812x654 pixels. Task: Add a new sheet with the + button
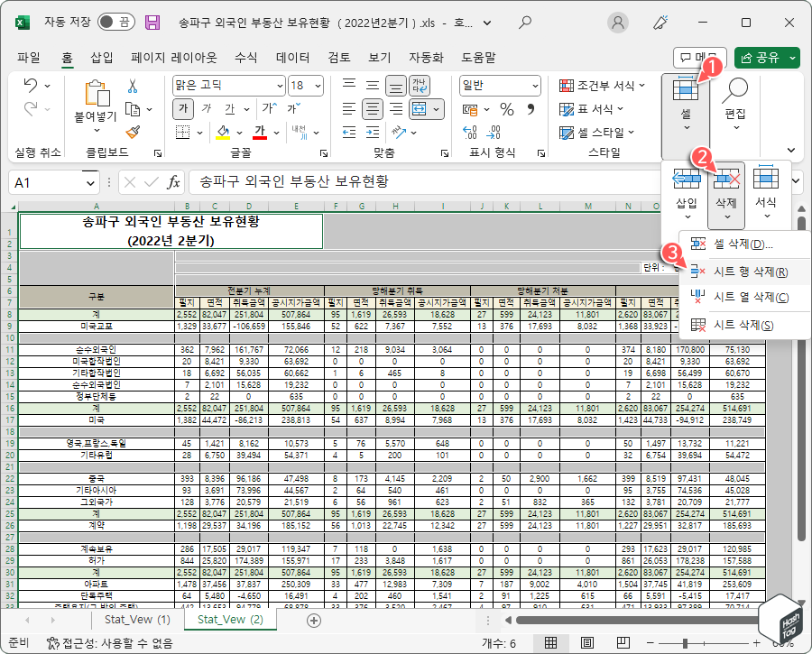(x=312, y=622)
